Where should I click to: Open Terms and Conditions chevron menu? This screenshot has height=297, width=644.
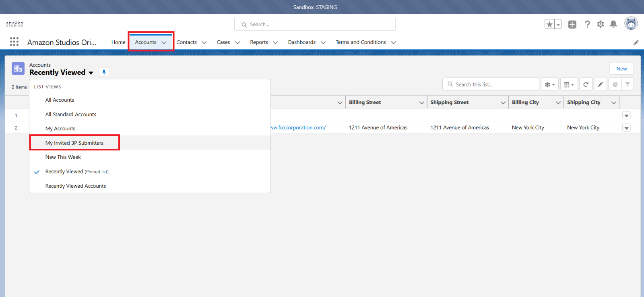coord(394,43)
